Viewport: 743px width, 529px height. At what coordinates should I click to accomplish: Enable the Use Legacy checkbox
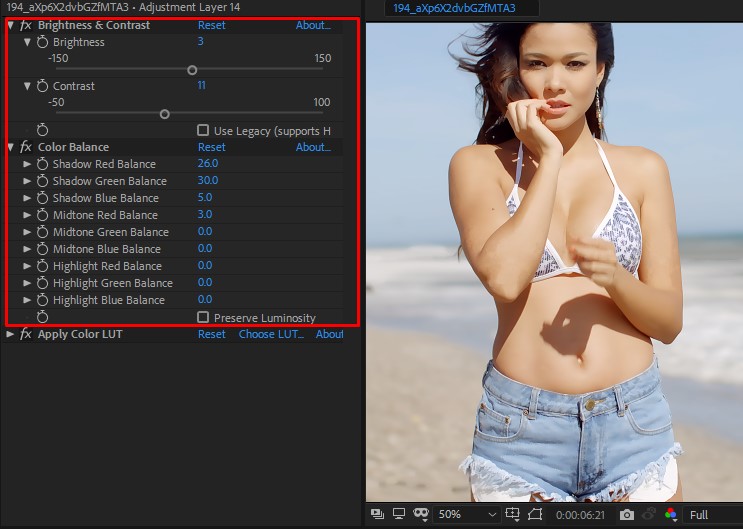[x=203, y=130]
